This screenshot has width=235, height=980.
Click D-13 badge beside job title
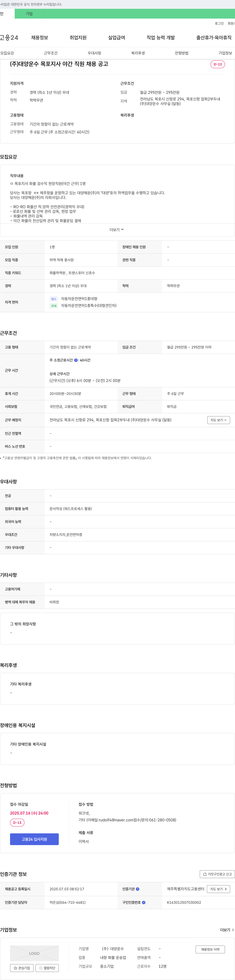pyautogui.click(x=218, y=64)
